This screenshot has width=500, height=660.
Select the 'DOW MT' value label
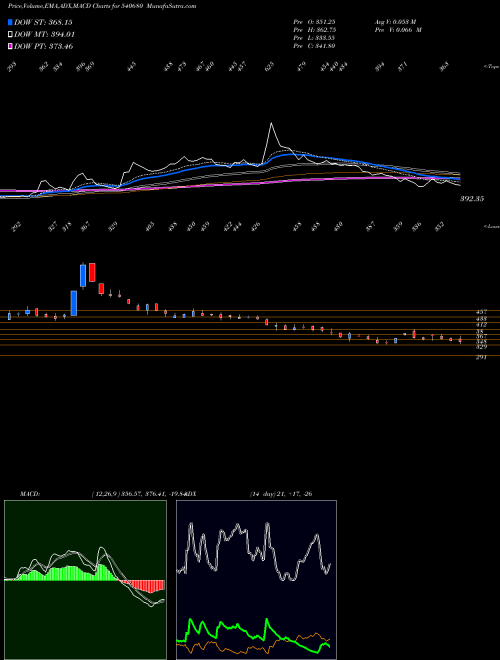tap(45, 35)
